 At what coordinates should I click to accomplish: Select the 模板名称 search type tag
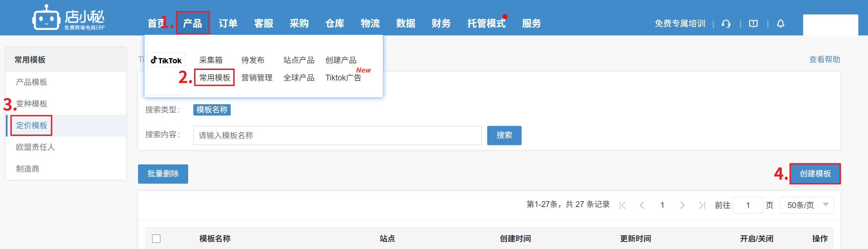(x=212, y=110)
